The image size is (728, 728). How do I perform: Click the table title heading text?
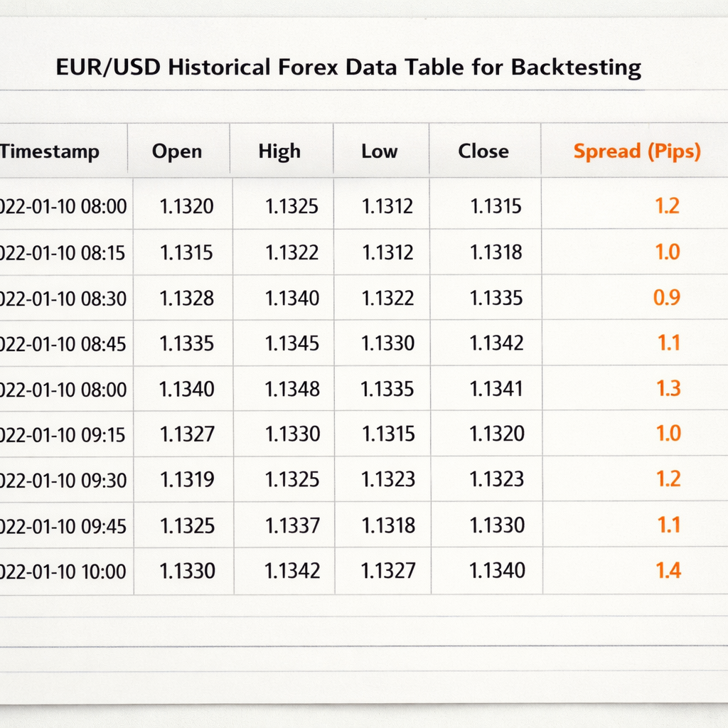(x=348, y=68)
